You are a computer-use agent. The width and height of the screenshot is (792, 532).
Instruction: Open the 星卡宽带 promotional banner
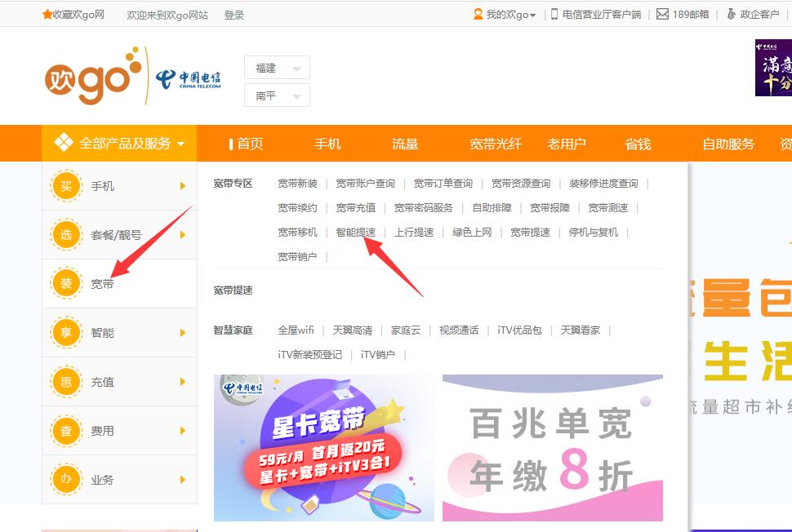coord(323,447)
